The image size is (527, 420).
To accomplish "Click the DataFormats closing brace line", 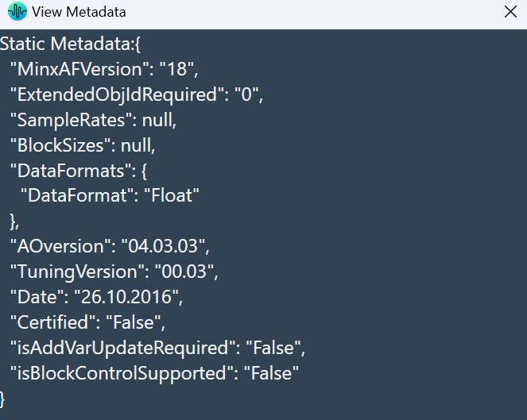I will 15,222.
